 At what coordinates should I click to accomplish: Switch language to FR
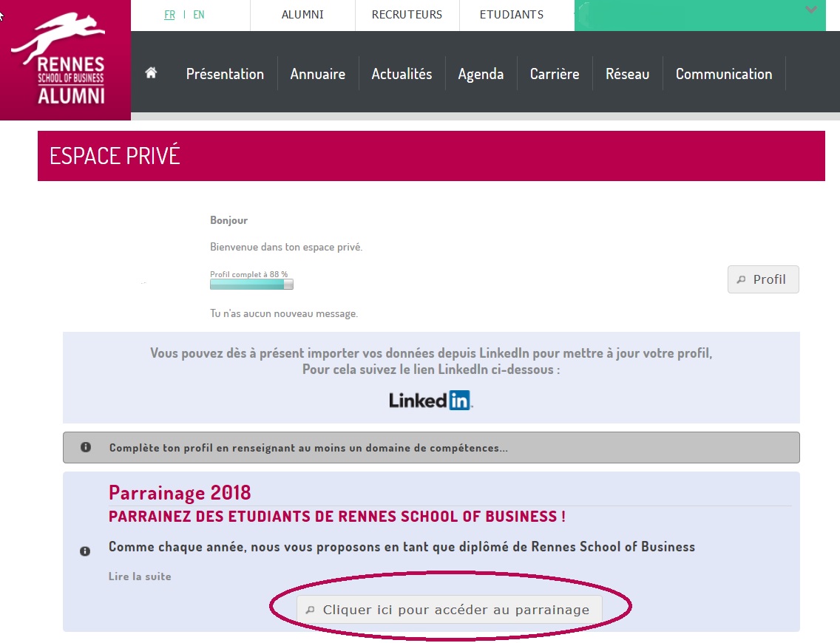click(x=169, y=15)
